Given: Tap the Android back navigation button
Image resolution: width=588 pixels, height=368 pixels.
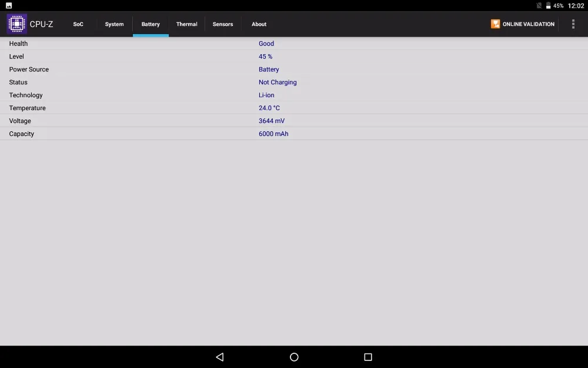Looking at the screenshot, I should pos(220,357).
